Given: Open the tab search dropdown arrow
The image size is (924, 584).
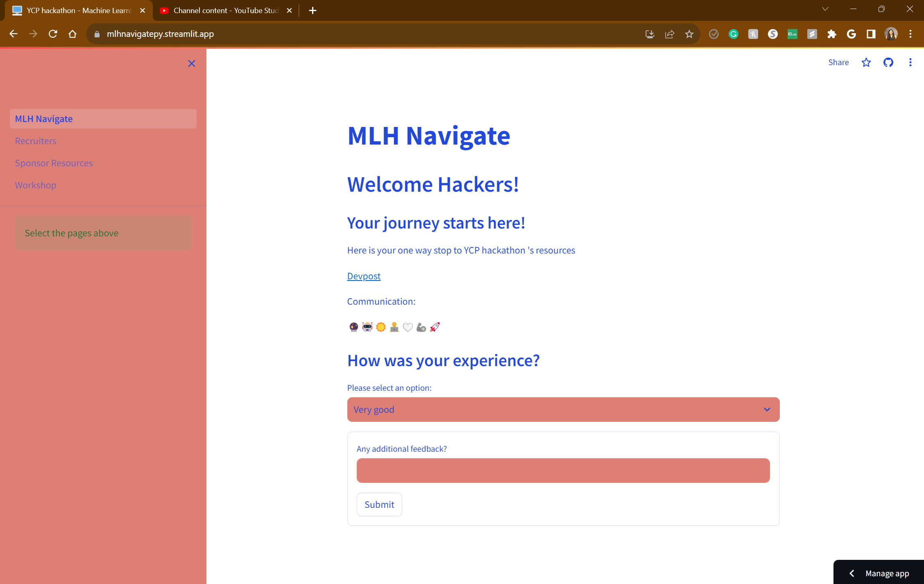Looking at the screenshot, I should click(825, 9).
